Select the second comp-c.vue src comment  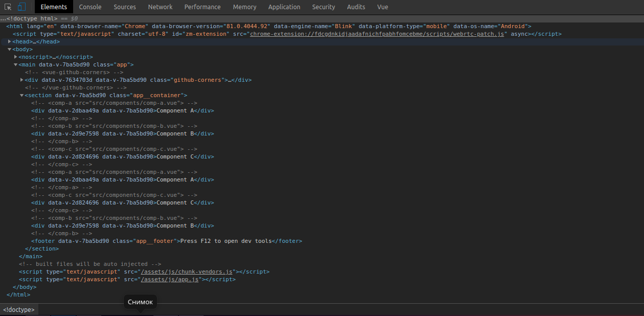[114, 195]
